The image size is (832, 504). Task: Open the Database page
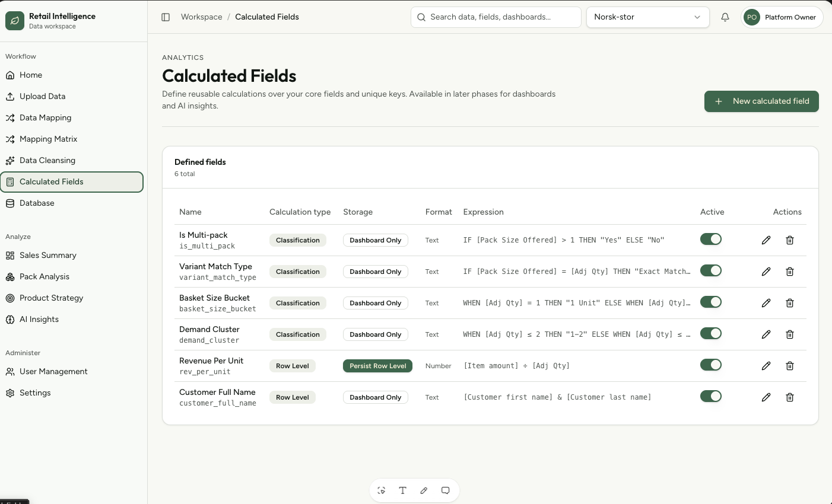click(72, 203)
